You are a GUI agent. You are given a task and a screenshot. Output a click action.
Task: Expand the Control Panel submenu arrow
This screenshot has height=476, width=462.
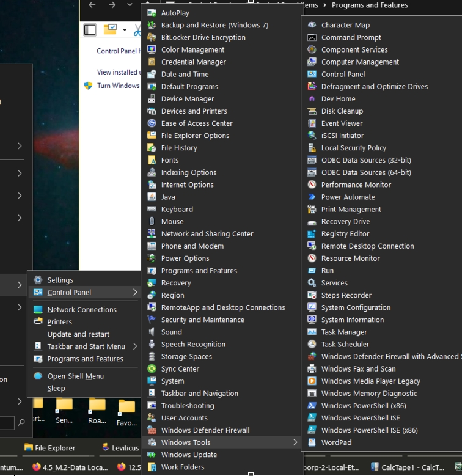pyautogui.click(x=135, y=292)
